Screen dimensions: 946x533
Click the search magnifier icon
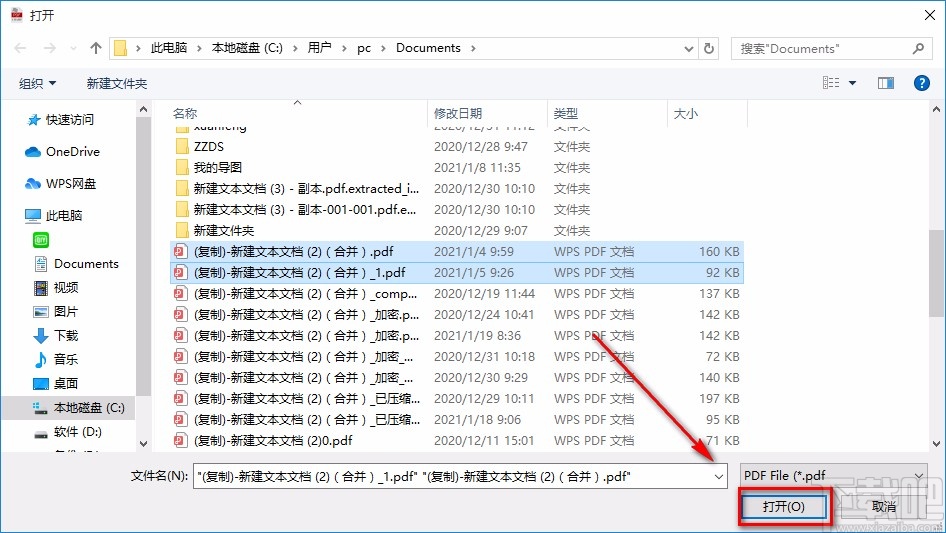click(918, 48)
